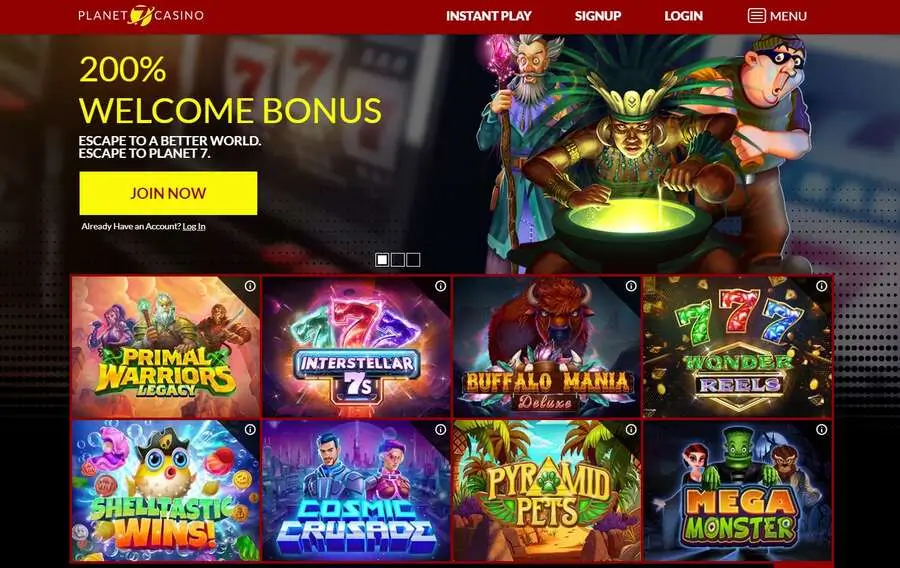This screenshot has width=900, height=568.
Task: Select the first banner slide indicator
Action: pyautogui.click(x=382, y=260)
